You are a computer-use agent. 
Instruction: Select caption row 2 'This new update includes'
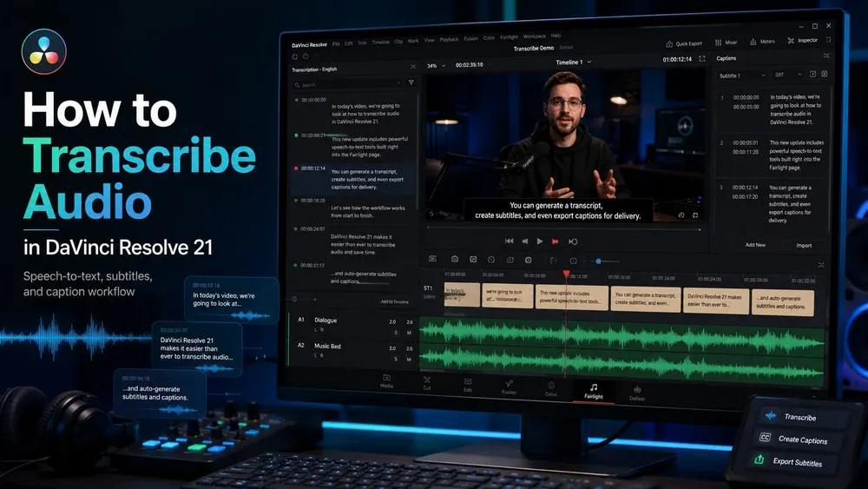773,155
